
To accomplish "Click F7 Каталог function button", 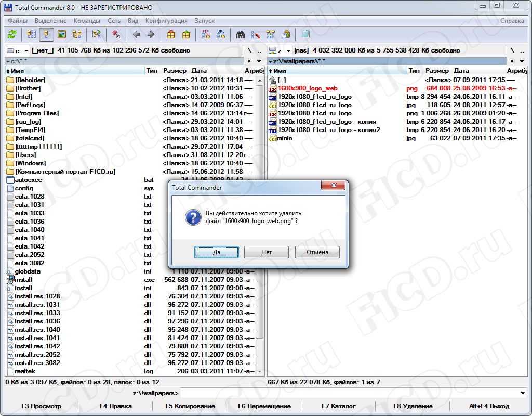I will point(339,406).
